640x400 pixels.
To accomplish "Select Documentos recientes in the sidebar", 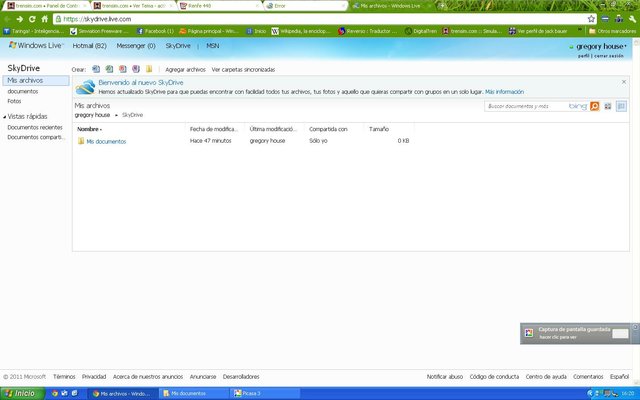I will coord(35,128).
